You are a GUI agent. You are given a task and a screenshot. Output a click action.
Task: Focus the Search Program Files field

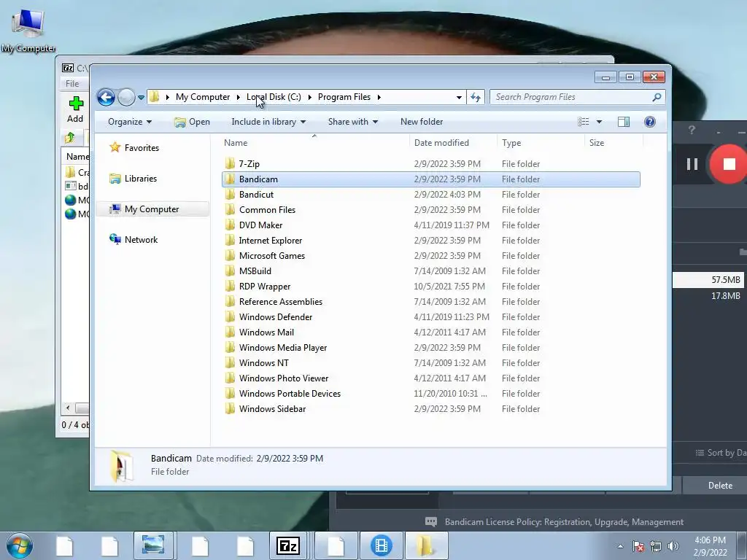(577, 97)
